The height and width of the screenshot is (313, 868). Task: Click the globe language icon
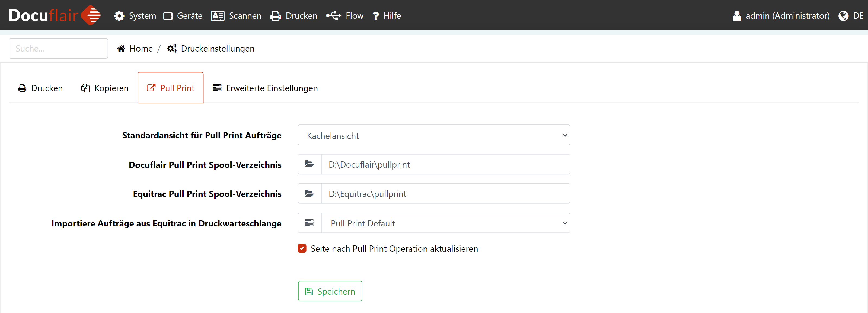(x=843, y=16)
